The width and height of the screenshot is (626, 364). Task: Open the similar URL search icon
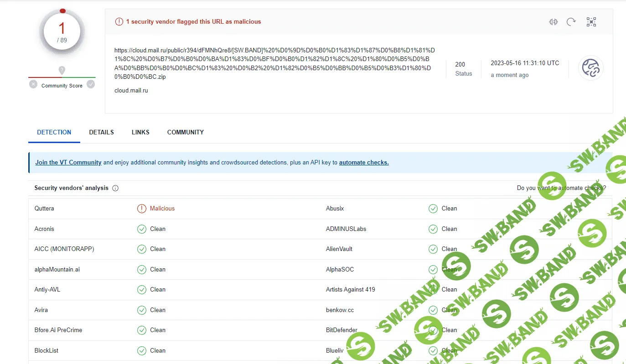click(x=554, y=22)
